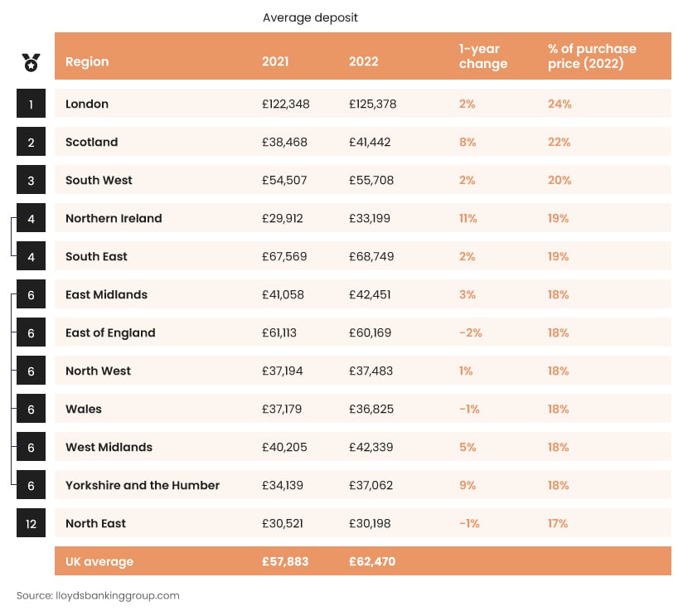
Task: Click the rank 6 badge beside Wales
Action: (x=31, y=410)
